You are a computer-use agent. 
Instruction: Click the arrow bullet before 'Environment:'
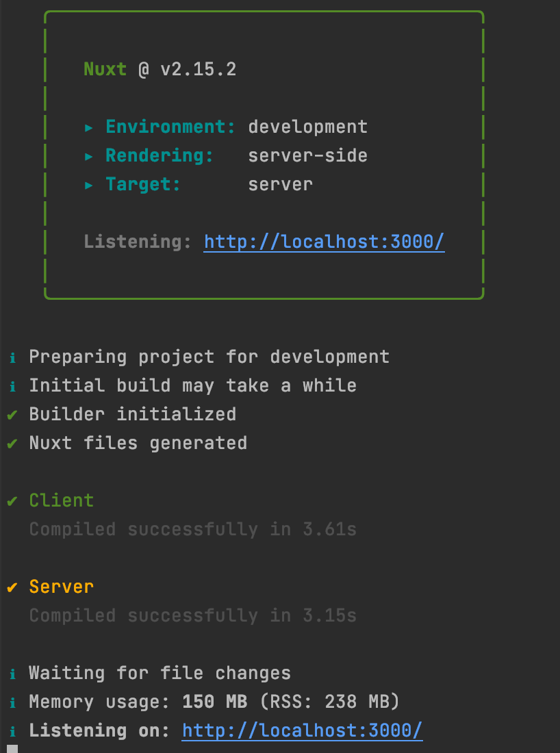(89, 128)
